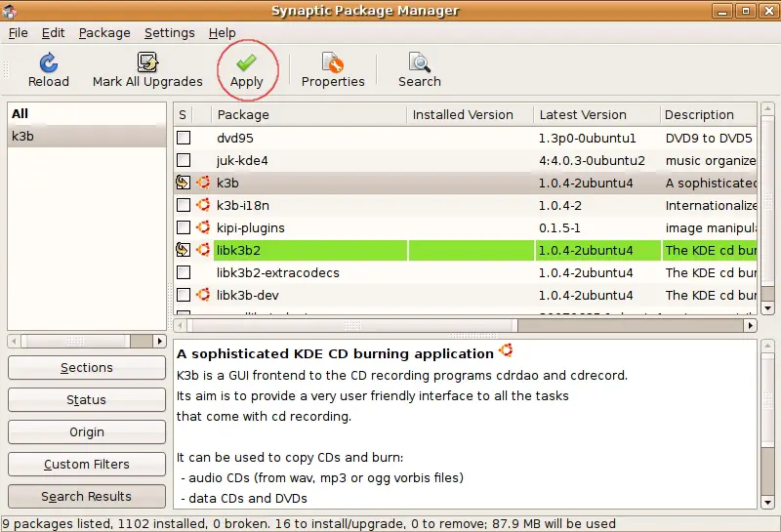This screenshot has width=781, height=532.
Task: Toggle the k3b-i18n package checkbox
Action: pyautogui.click(x=184, y=205)
